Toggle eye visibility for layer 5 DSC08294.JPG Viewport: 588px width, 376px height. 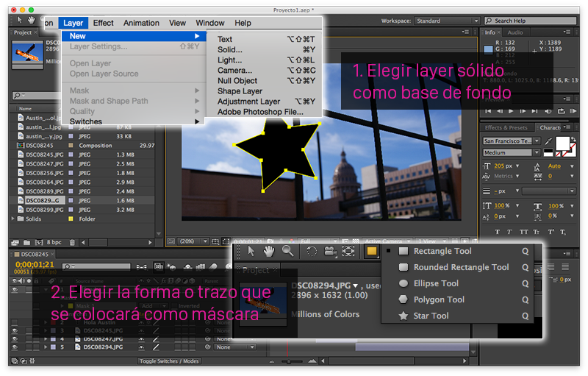pos(15,347)
